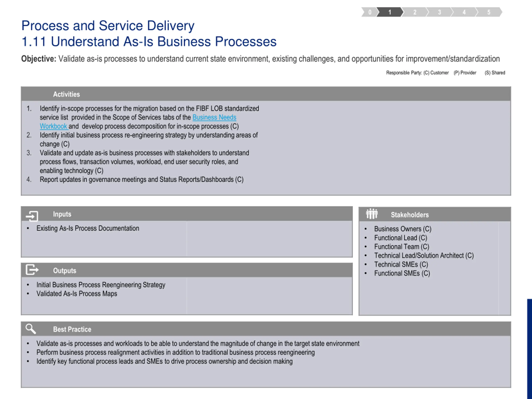Go to phase 4 chevron

pos(464,12)
